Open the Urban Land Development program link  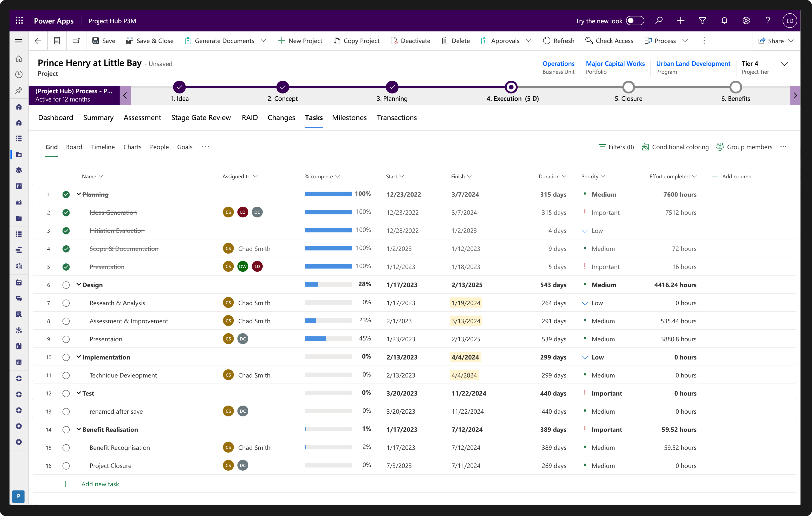pyautogui.click(x=693, y=63)
